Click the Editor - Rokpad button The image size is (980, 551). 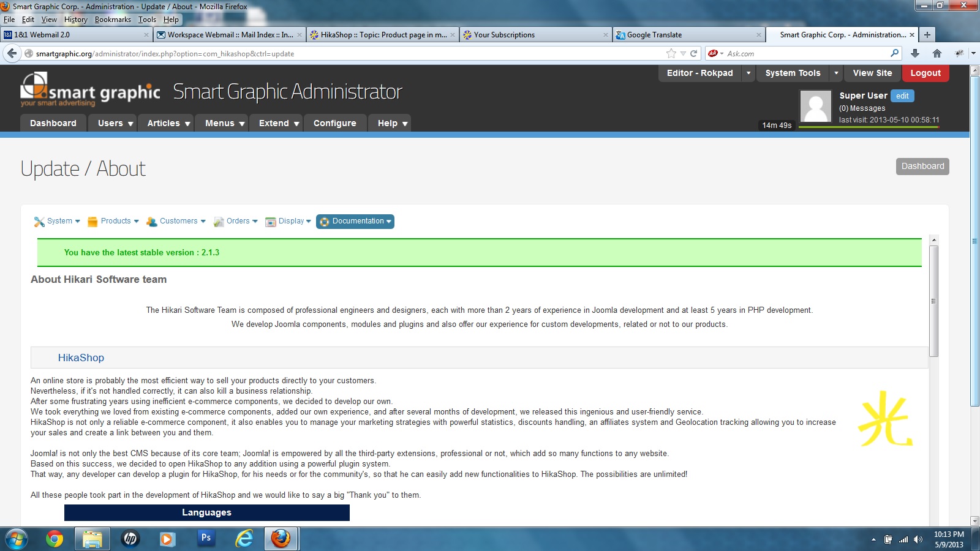pyautogui.click(x=699, y=73)
